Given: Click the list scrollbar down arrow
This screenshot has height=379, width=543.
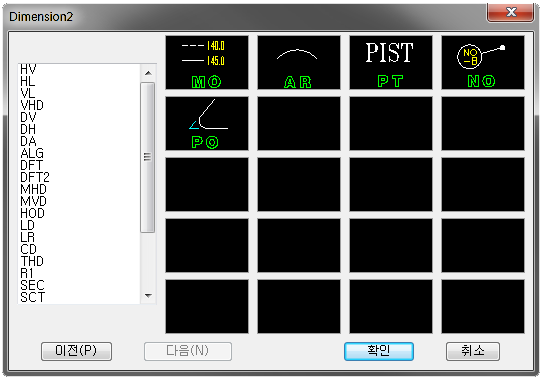Looking at the screenshot, I should (148, 296).
